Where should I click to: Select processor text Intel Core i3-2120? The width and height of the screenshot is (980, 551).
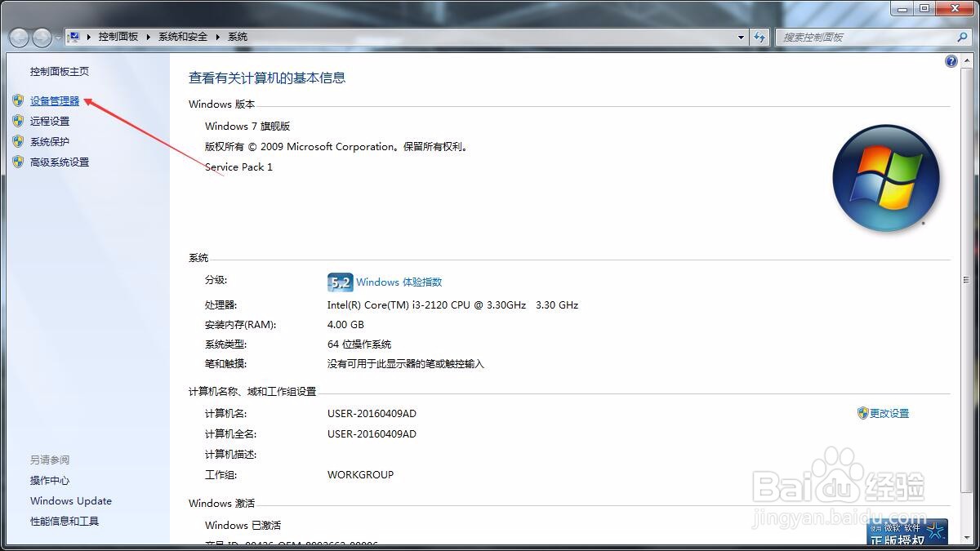coord(452,305)
